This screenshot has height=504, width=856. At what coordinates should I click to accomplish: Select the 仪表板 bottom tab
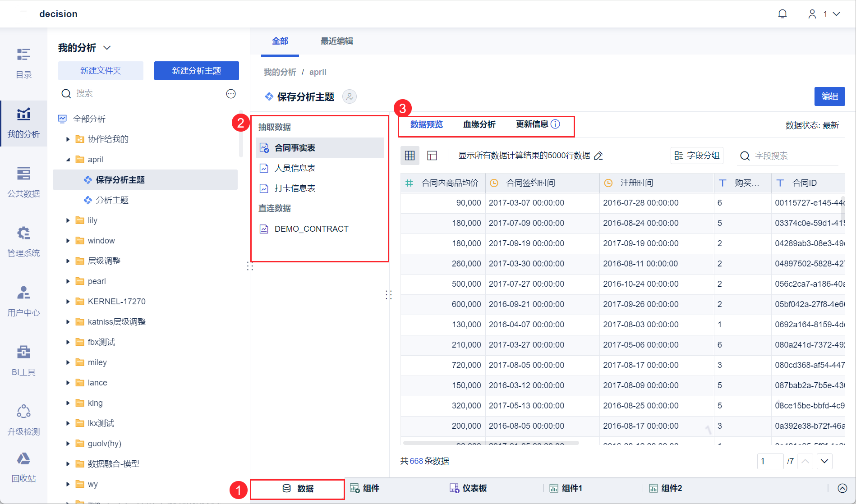468,488
